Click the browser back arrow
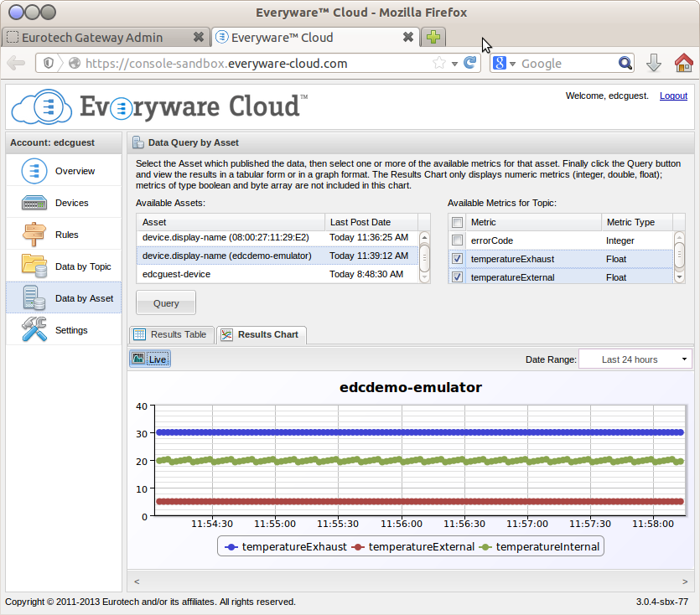The image size is (700, 615). [17, 63]
